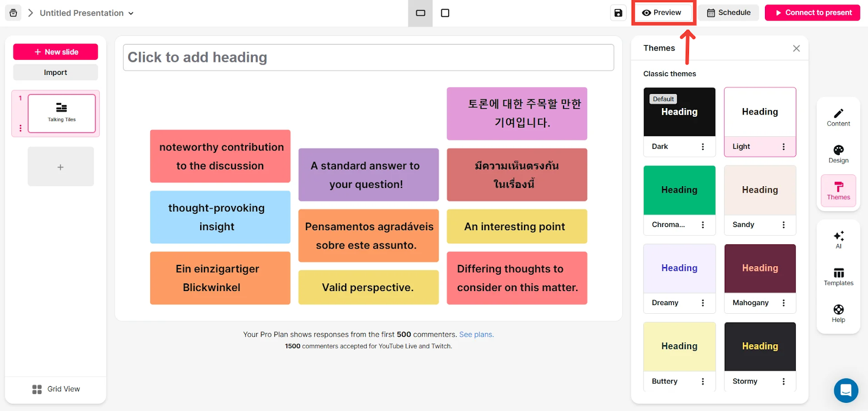The image size is (868, 411).
Task: Open Buttery theme three-dot menu
Action: click(x=703, y=382)
